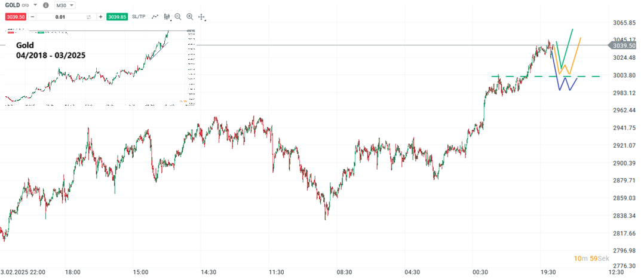644x278 pixels.
Task: Select the blue forecast path line
Action: pyautogui.click(x=564, y=84)
